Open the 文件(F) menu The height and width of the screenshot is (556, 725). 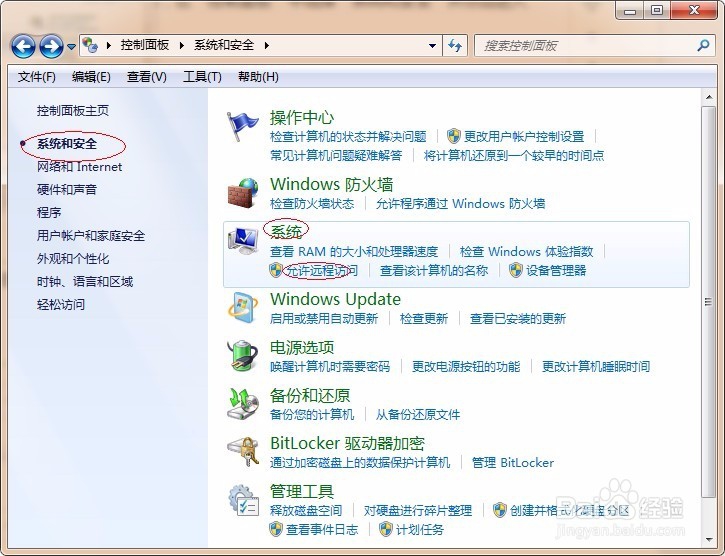point(37,77)
